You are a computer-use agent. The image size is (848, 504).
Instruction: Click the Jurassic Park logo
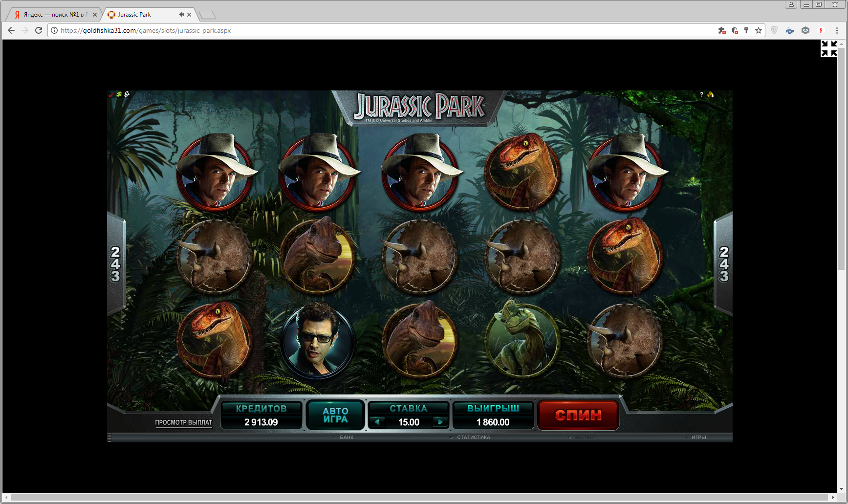[420, 108]
